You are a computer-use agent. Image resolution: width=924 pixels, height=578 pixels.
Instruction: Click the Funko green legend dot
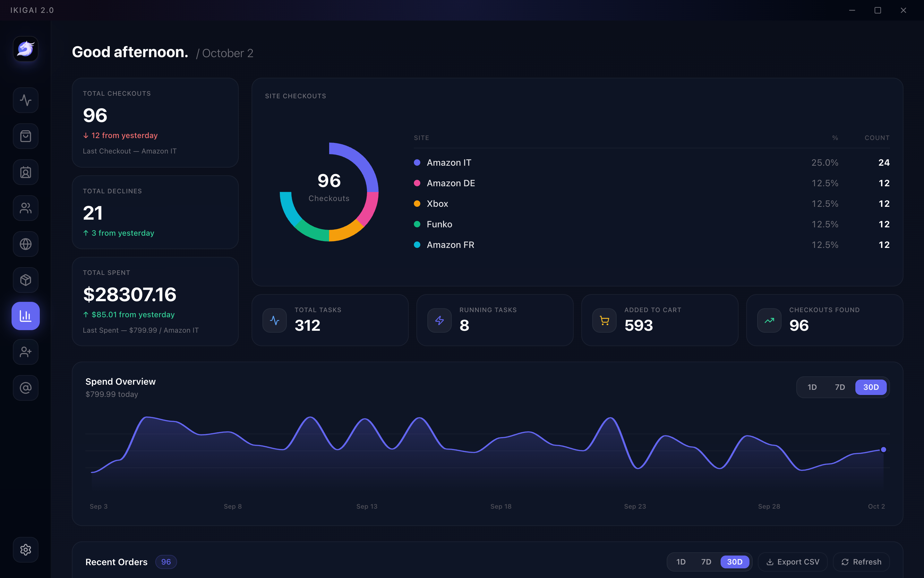pyautogui.click(x=417, y=224)
